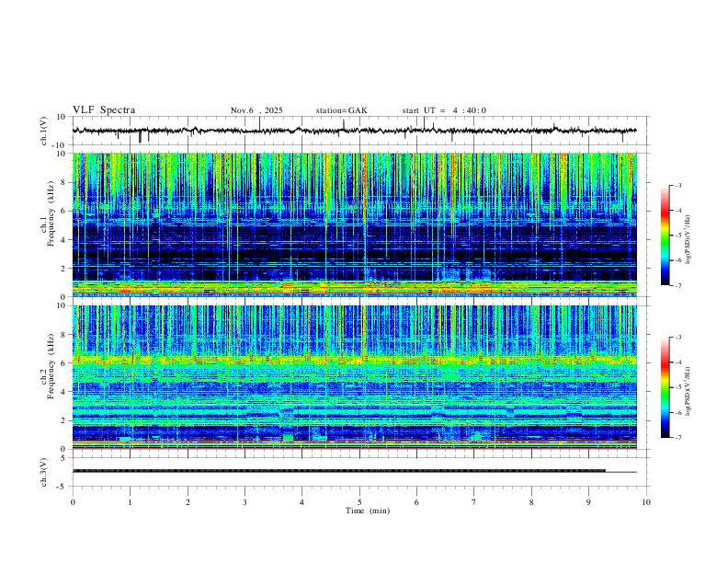This screenshot has height=563, width=728.
Task: Click time axis tick label "3"
Action: click(245, 502)
